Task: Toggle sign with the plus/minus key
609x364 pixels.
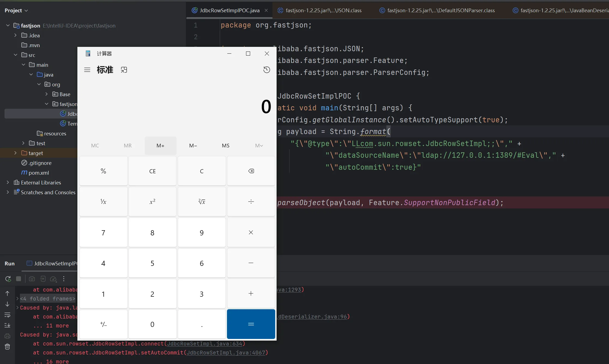Action: coord(103,324)
